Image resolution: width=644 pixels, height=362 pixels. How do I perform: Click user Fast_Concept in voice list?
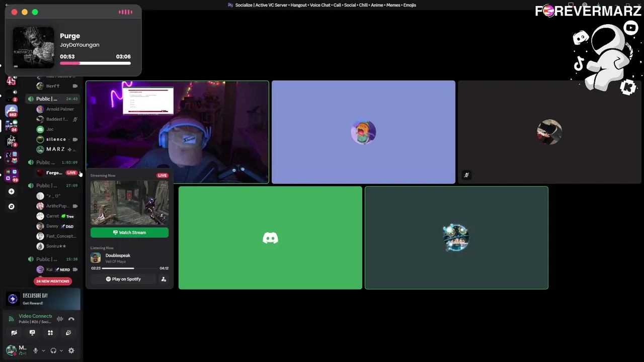coord(57,236)
